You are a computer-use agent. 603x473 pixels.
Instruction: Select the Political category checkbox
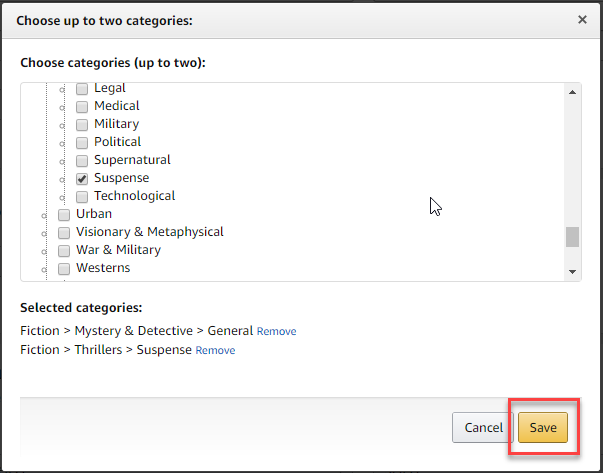tap(82, 143)
